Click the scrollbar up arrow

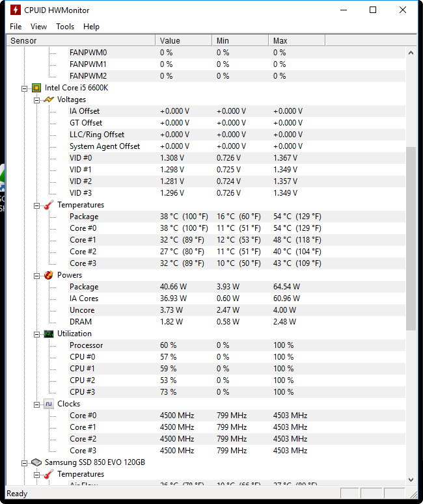(x=411, y=53)
